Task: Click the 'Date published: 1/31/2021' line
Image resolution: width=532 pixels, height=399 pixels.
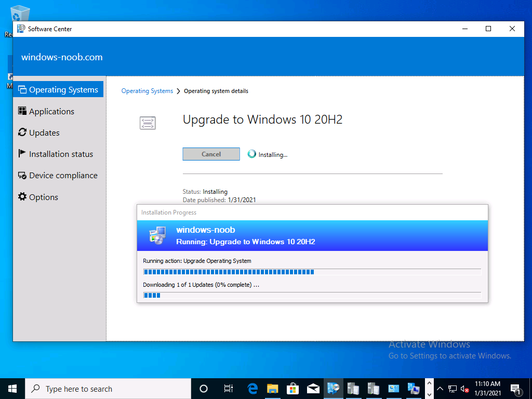Action: click(x=219, y=200)
